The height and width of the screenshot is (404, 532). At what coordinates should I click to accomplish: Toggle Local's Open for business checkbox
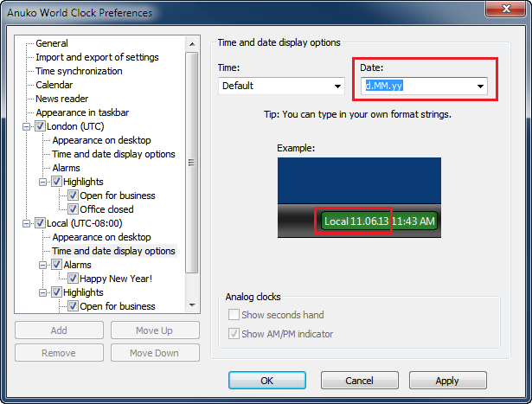[73, 306]
